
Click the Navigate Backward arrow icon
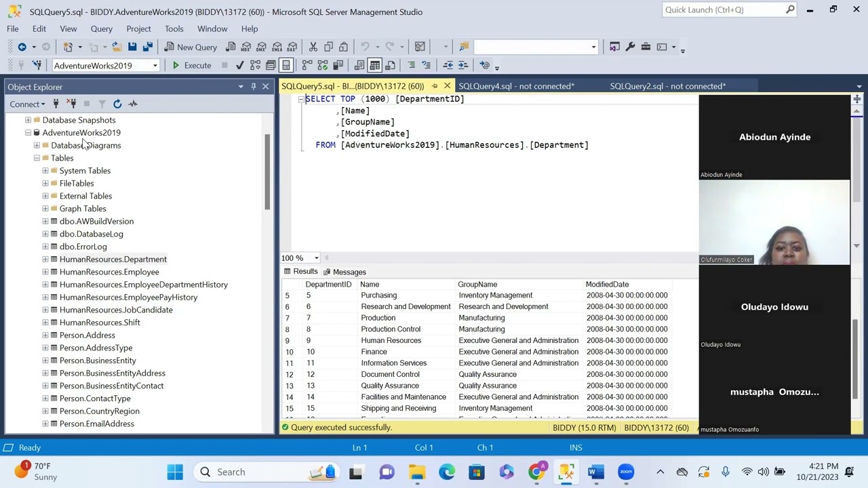(x=22, y=47)
